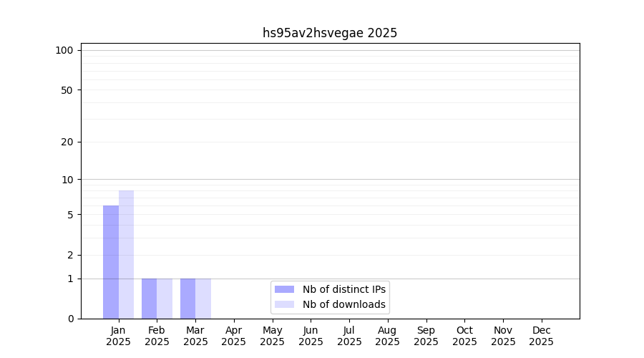Screen dimensions: 644x358
Task: Click the Nb of downloads legend swatch
Action: click(284, 304)
